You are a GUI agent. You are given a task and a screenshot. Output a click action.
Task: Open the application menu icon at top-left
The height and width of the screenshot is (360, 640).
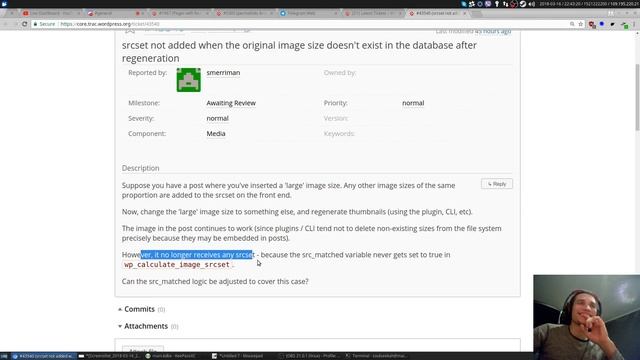point(4,4)
